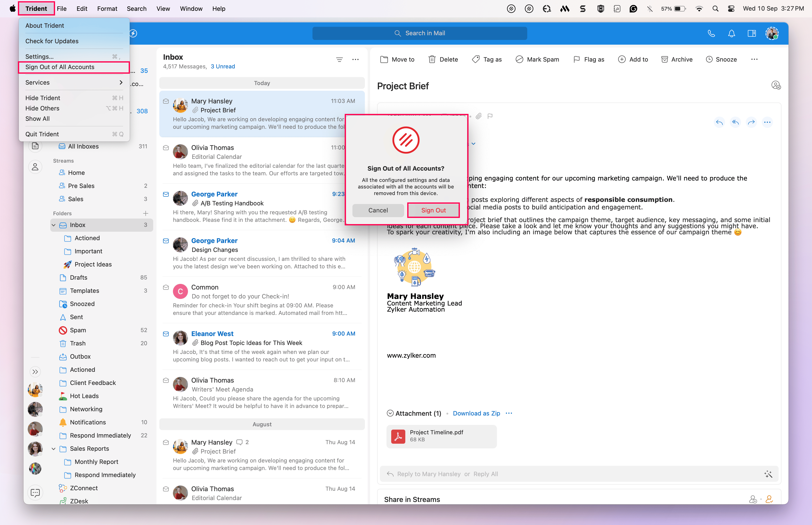
Task: Click the reply arrow icon in email
Action: pyautogui.click(x=719, y=122)
